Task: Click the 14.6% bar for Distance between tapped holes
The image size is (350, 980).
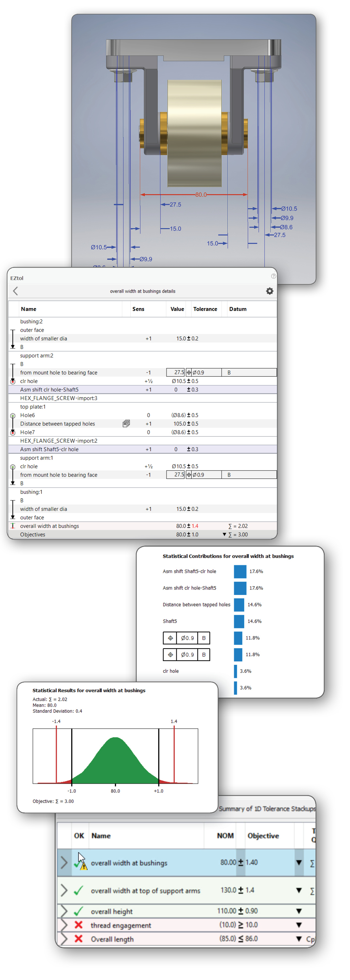Action: pos(239,604)
